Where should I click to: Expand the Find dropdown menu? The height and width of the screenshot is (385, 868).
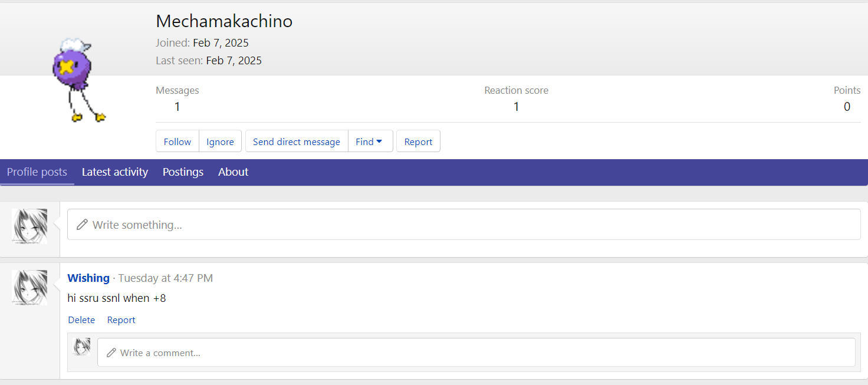[369, 142]
